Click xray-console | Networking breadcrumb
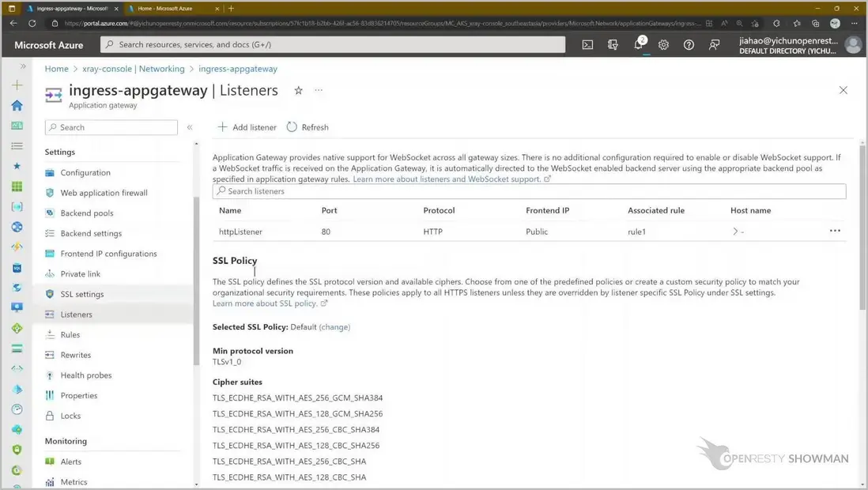 tap(134, 69)
